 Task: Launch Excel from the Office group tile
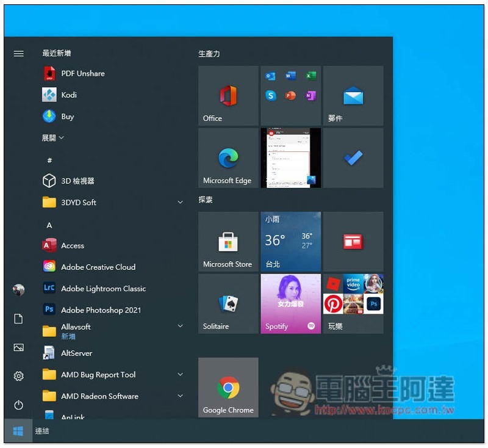pos(310,76)
